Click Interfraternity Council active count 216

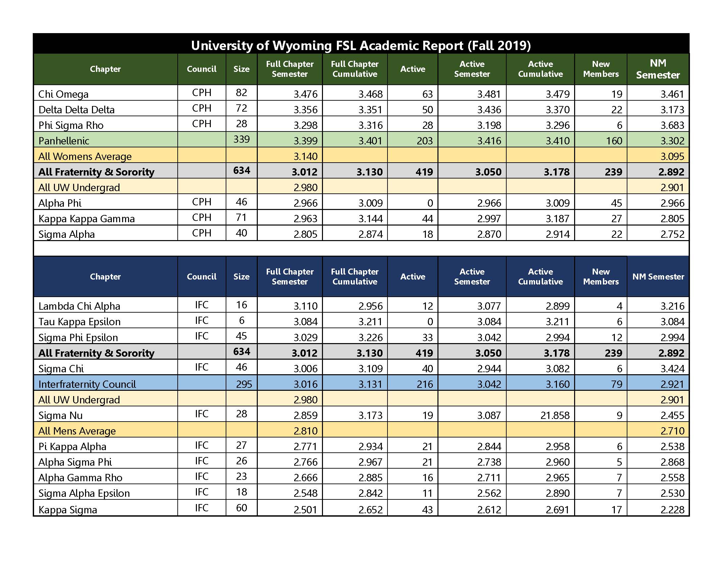point(424,384)
